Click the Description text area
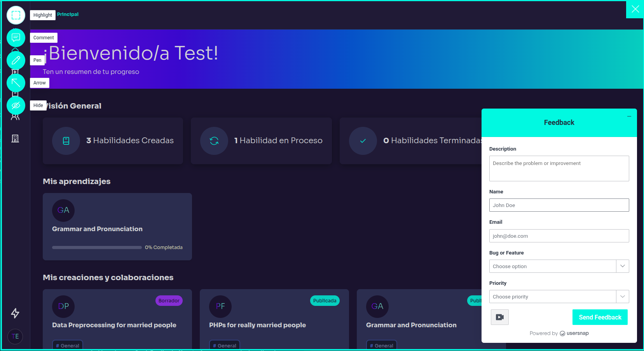This screenshot has height=351, width=644. click(559, 168)
